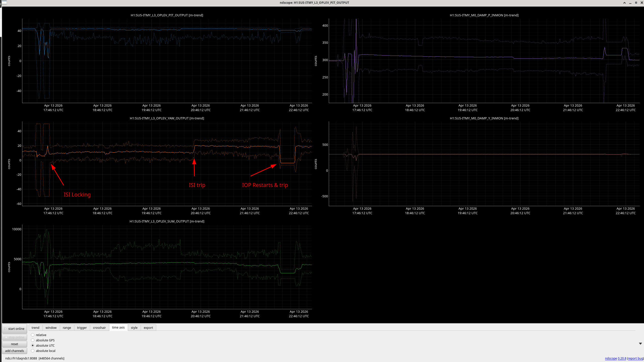644x362 pixels.
Task: Click the start online button
Action: click(x=15, y=329)
